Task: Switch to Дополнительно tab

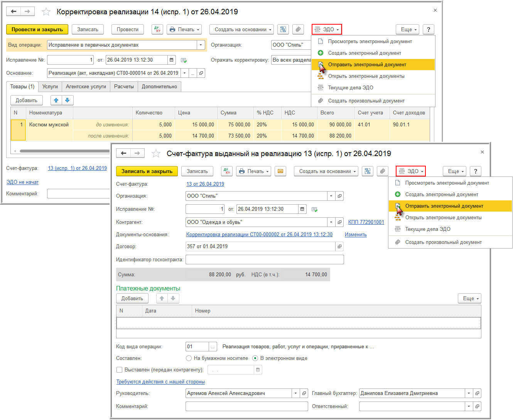Action: point(159,87)
